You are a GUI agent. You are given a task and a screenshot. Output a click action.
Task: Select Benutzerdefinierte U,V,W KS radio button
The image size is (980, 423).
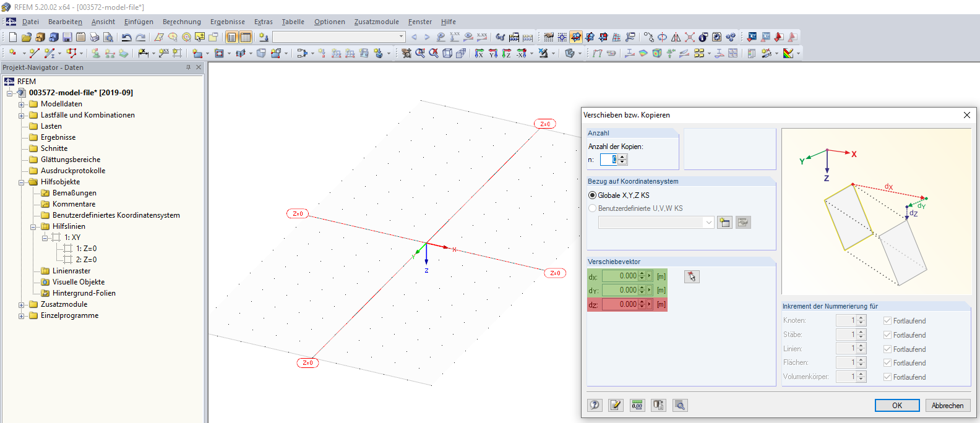point(592,208)
